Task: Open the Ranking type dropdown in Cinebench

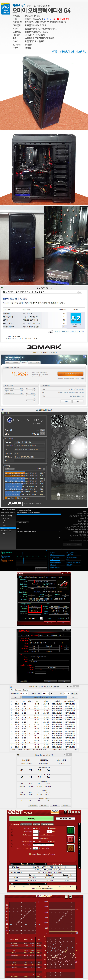Action: point(9,469)
